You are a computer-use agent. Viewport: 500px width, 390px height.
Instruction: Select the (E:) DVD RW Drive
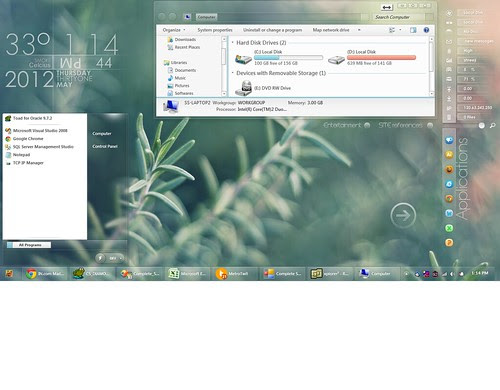[263, 88]
